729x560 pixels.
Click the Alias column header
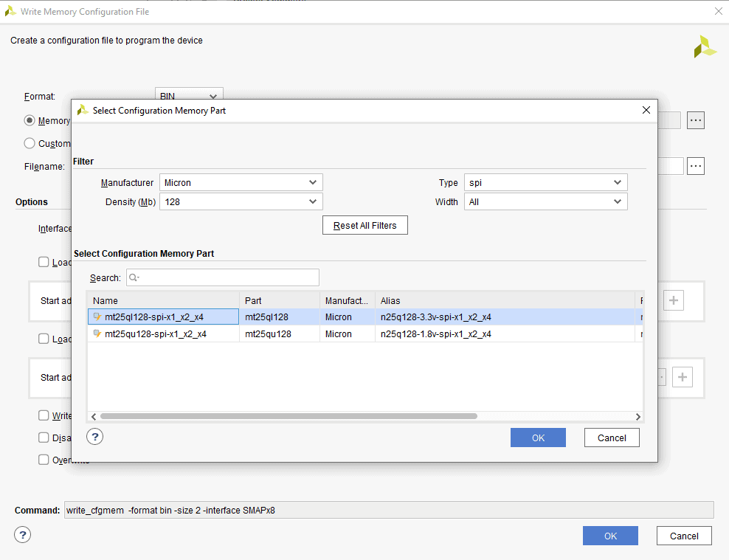pyautogui.click(x=504, y=300)
